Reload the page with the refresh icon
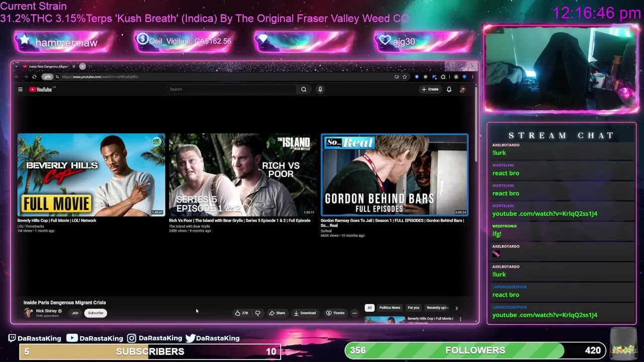The width and height of the screenshot is (644, 362). point(34,77)
